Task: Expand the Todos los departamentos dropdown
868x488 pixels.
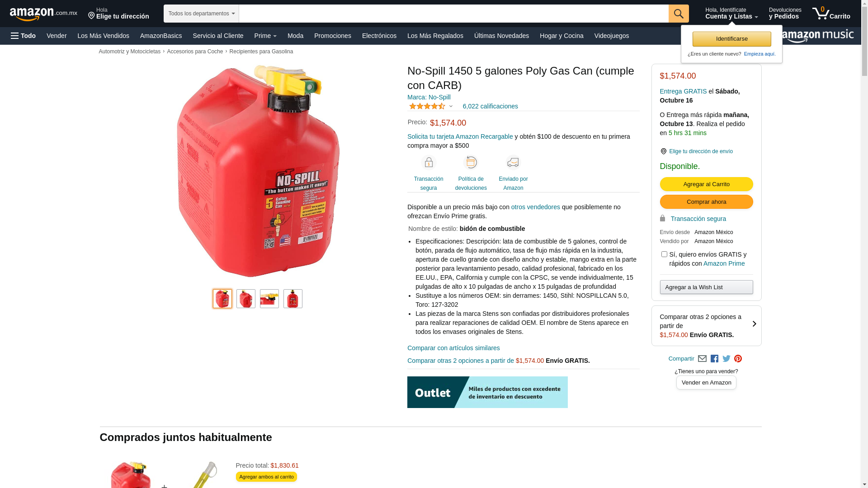Action: 201,14
